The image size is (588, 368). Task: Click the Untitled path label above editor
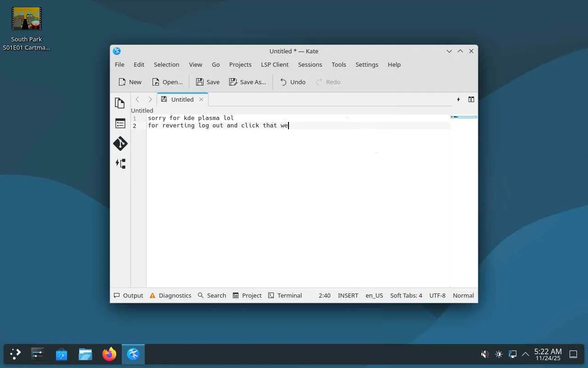[142, 110]
